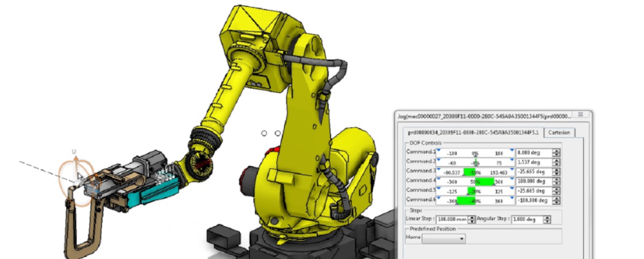Click the Command.3 green slider bar
The image size is (644, 259).
click(475, 172)
